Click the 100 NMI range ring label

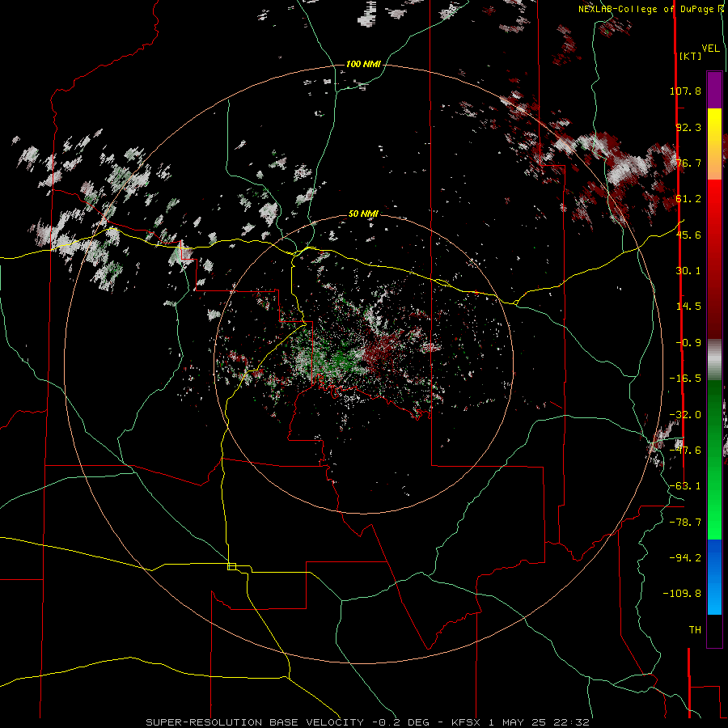tap(363, 64)
